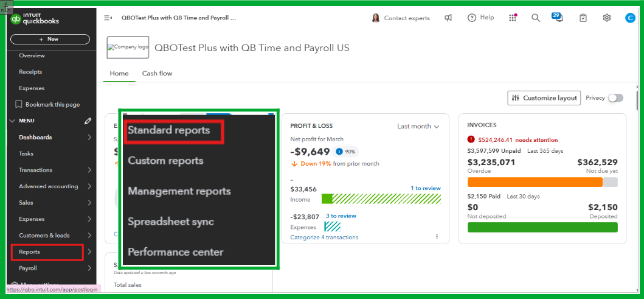Click the green Deposited invoices bar

[x=542, y=227]
